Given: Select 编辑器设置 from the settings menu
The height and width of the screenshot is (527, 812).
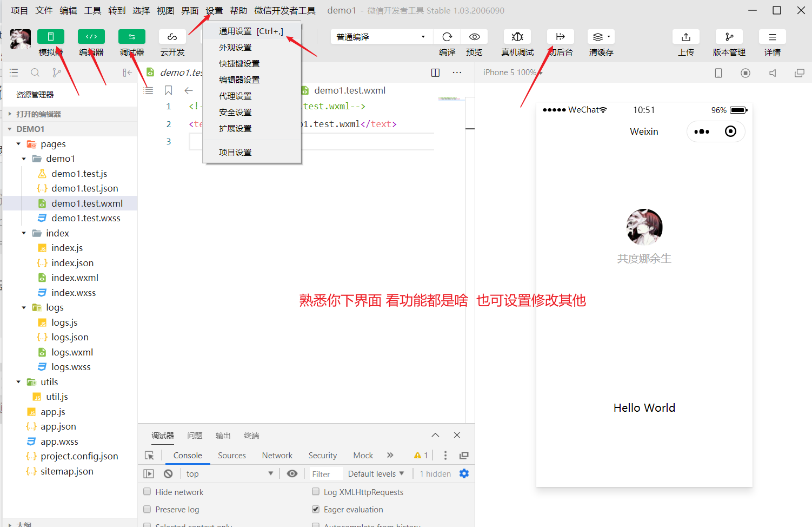Looking at the screenshot, I should (252, 80).
